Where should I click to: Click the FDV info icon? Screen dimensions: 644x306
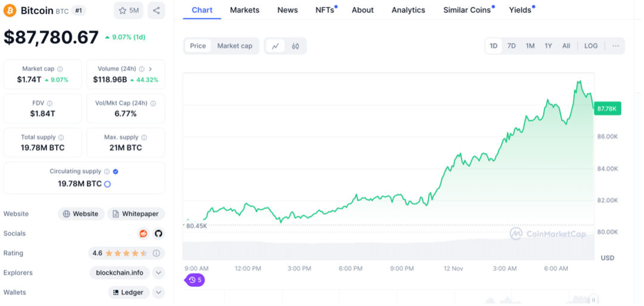pyautogui.click(x=49, y=104)
